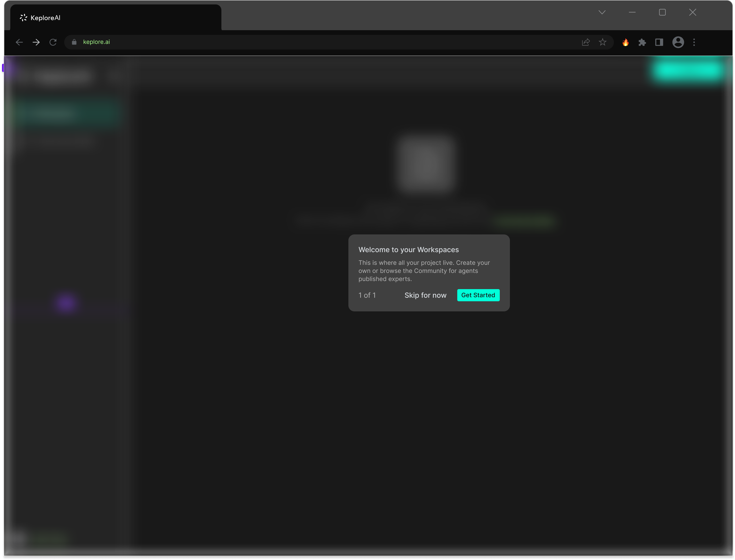Click the back navigation arrow

(x=19, y=42)
